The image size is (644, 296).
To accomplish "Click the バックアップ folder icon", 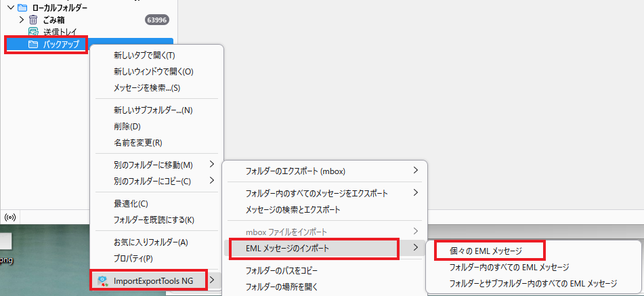I will point(33,44).
